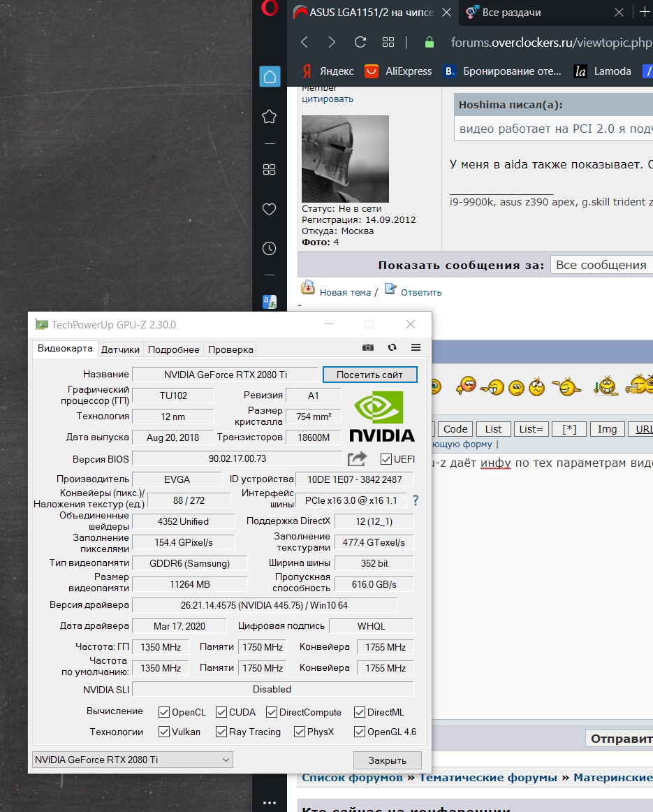
Task: Click the List= BBCode button
Action: coord(531,429)
